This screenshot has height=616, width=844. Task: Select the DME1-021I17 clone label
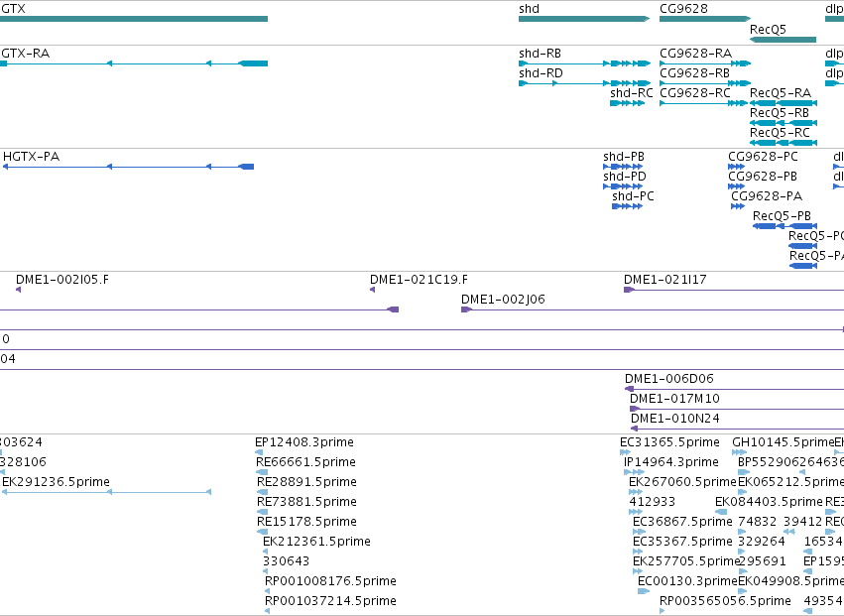pyautogui.click(x=664, y=280)
